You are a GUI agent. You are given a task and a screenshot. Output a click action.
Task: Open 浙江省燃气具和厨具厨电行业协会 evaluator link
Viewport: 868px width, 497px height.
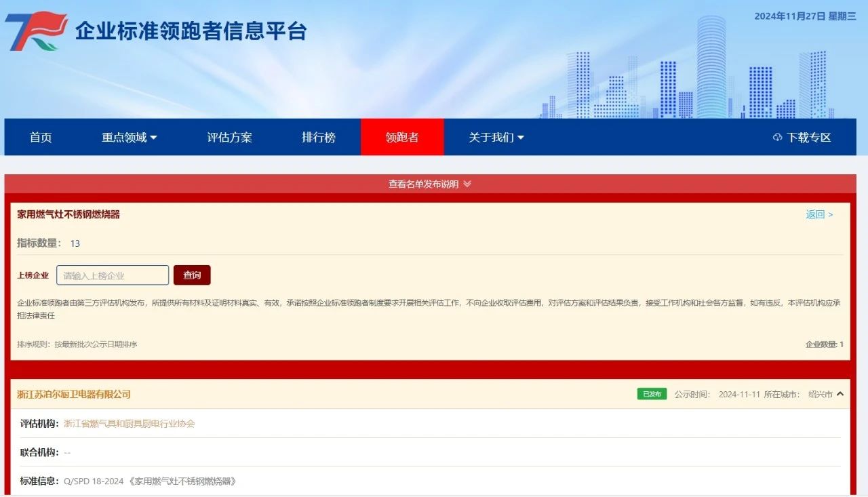[x=130, y=424]
